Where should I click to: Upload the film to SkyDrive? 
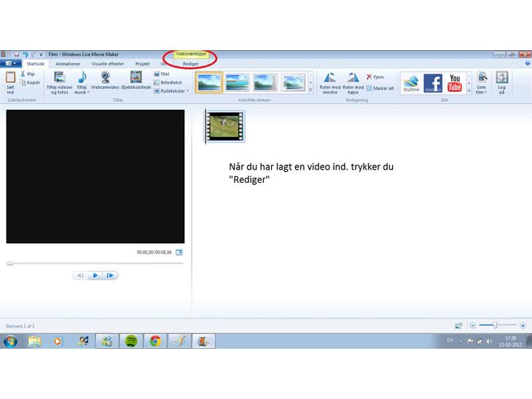click(411, 83)
